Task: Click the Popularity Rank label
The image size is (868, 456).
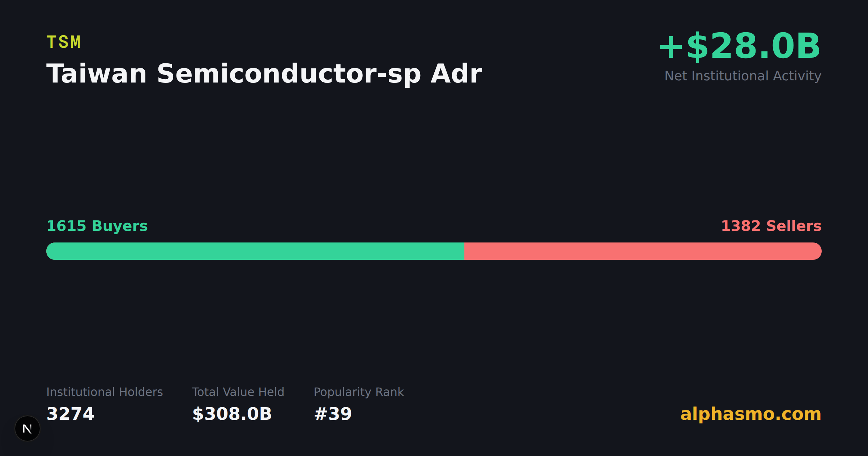Action: [x=359, y=392]
